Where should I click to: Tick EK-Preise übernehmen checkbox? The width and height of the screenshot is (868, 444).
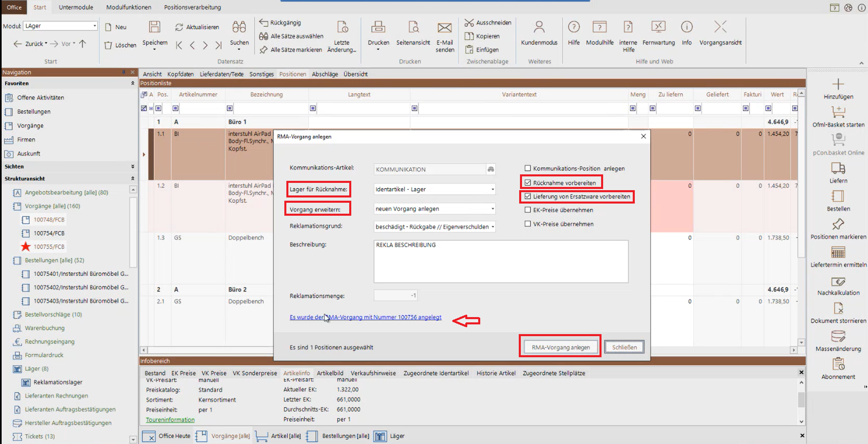point(528,210)
